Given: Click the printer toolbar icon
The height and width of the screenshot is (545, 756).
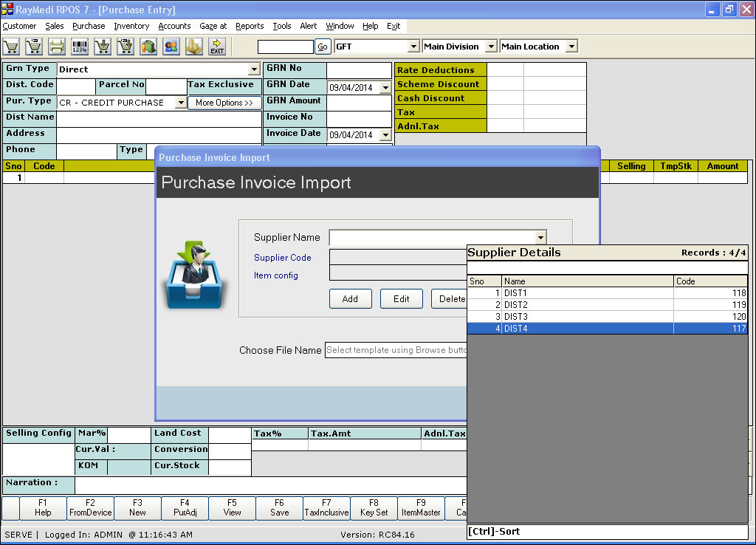Looking at the screenshot, I should point(57,47).
